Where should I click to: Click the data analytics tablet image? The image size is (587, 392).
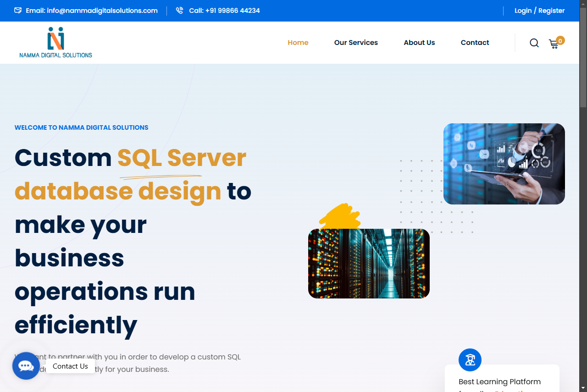(x=504, y=164)
